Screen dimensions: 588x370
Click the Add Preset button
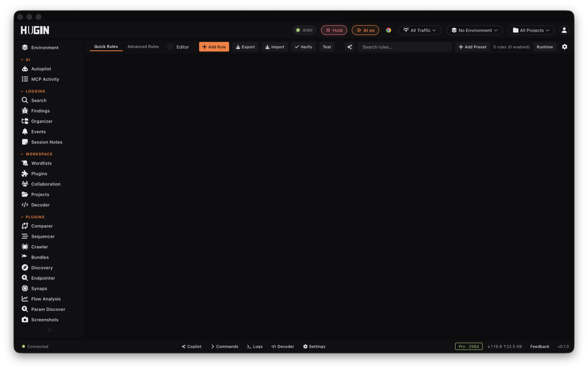pos(472,47)
